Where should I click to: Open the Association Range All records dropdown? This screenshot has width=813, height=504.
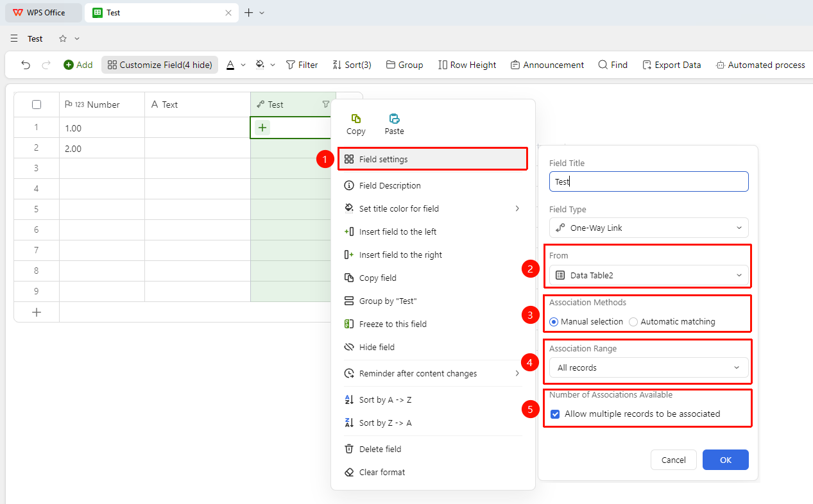(649, 367)
